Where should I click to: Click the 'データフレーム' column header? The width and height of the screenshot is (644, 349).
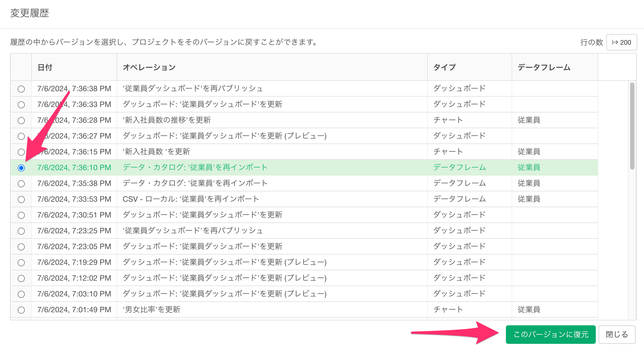click(x=544, y=67)
